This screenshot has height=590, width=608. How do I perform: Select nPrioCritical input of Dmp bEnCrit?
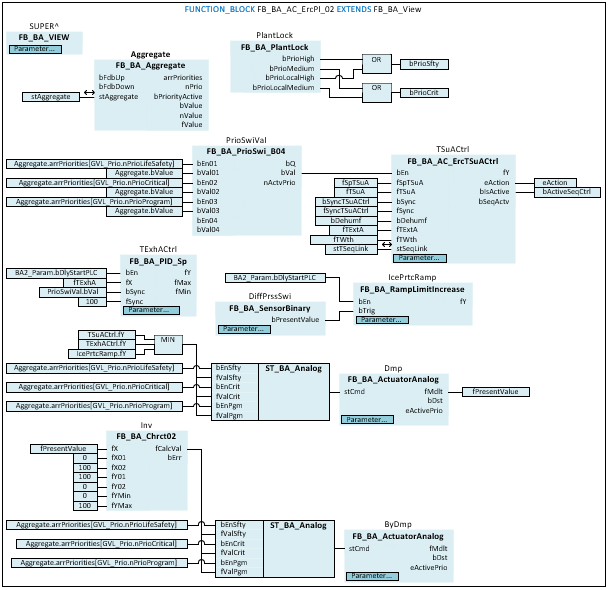(94, 387)
